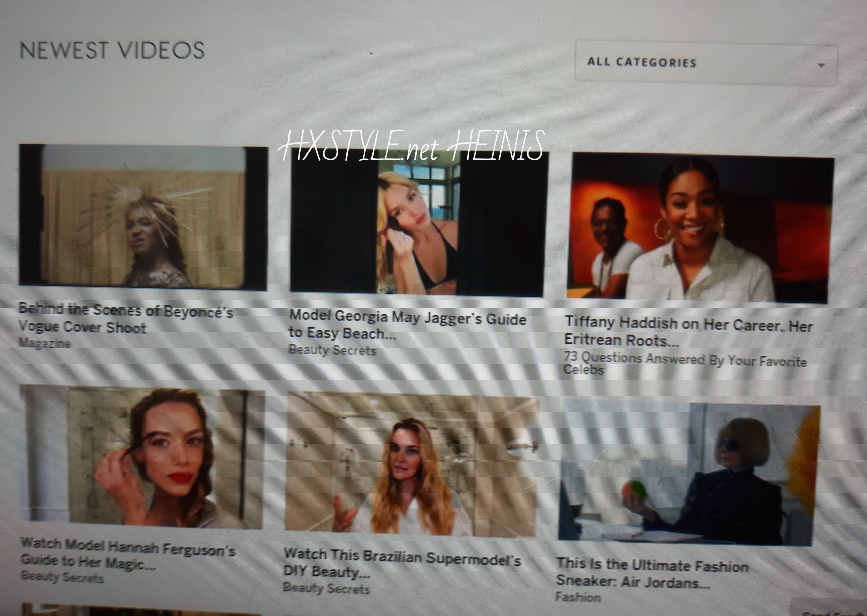Click the arrow in the categories selector
The height and width of the screenshot is (616, 867).
821,66
